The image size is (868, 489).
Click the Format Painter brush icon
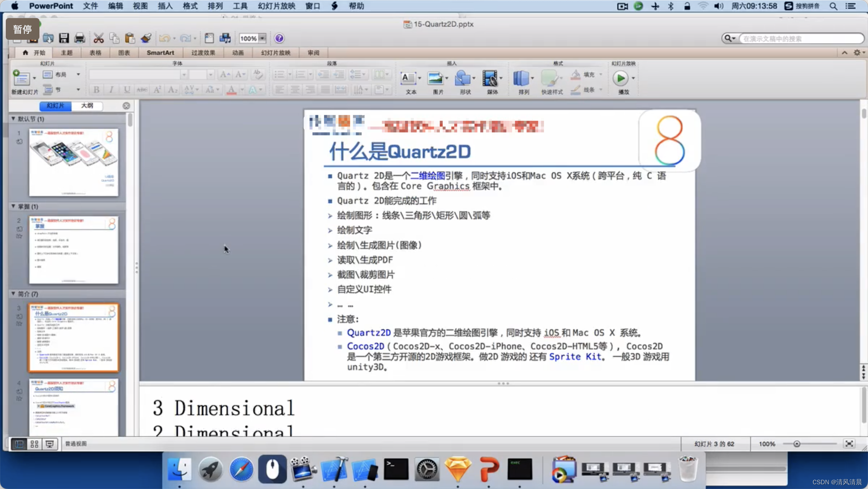coord(146,38)
